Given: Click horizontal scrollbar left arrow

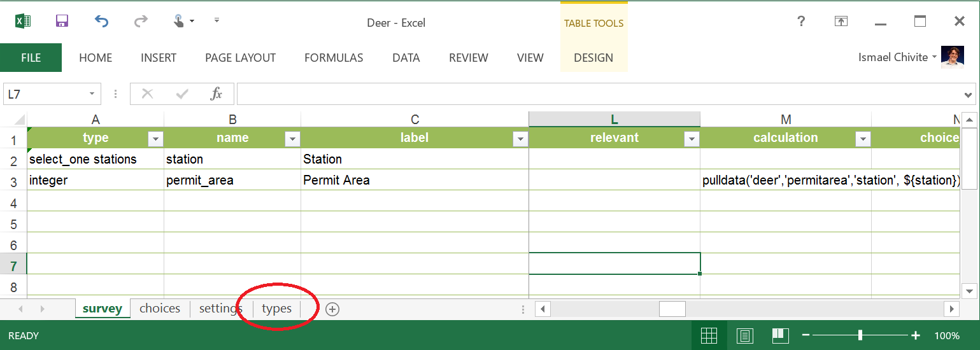Looking at the screenshot, I should point(543,309).
